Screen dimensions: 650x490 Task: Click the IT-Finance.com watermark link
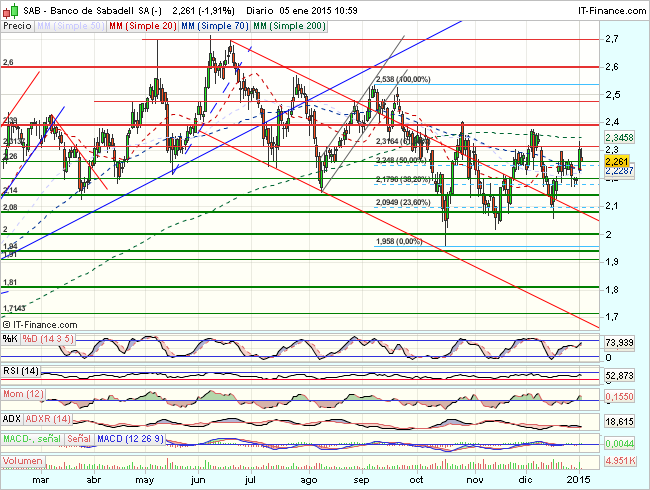(42, 324)
